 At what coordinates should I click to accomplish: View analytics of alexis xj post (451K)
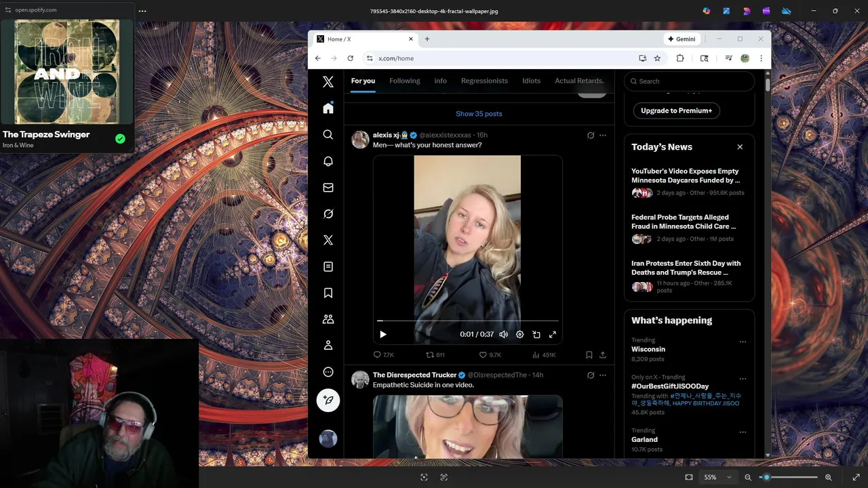544,354
